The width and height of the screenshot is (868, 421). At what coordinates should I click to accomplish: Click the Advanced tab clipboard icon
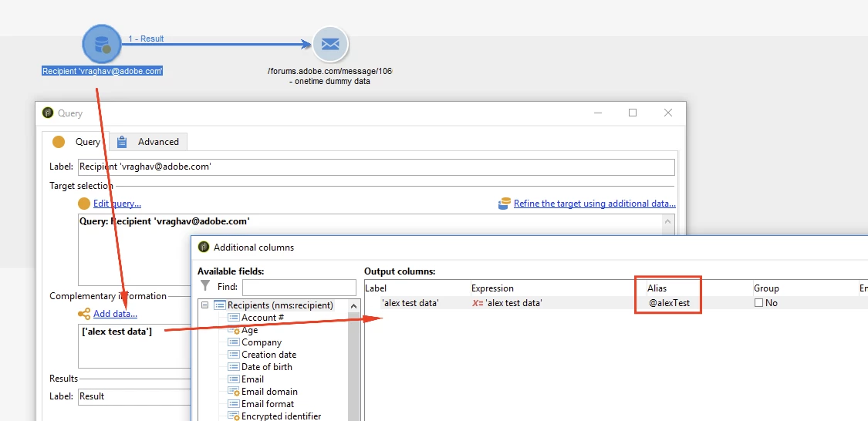point(123,142)
